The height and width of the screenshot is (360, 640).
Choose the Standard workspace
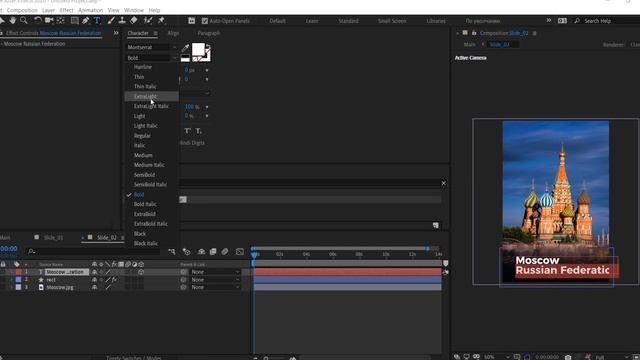pos(348,21)
